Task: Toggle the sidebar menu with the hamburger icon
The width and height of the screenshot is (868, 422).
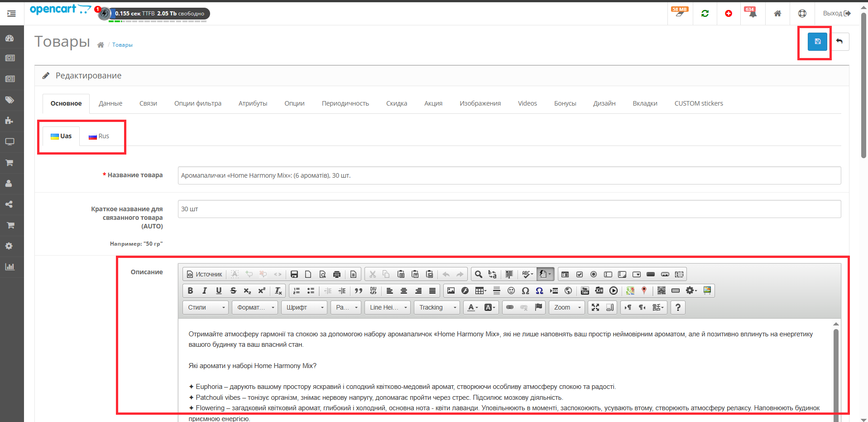Action: point(12,14)
